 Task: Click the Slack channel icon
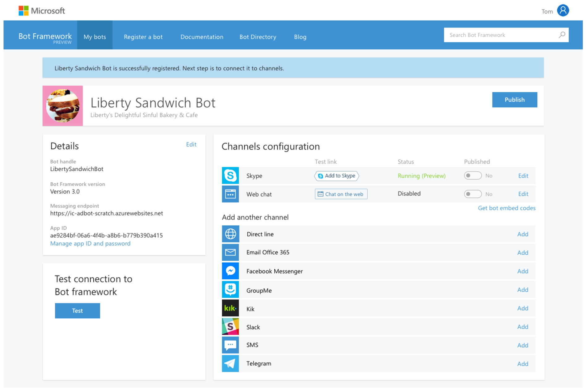tap(230, 327)
